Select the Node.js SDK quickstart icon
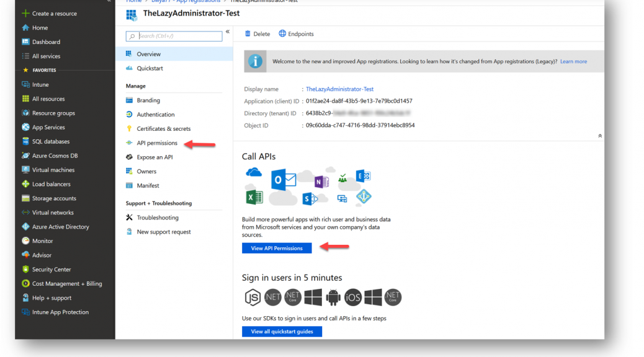The height and width of the screenshot is (357, 644). (x=253, y=297)
